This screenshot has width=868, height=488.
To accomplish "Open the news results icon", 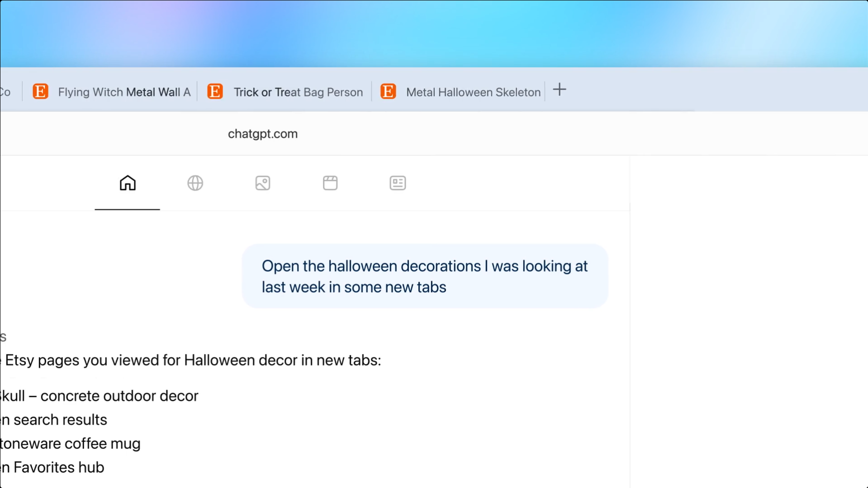I will tap(398, 183).
